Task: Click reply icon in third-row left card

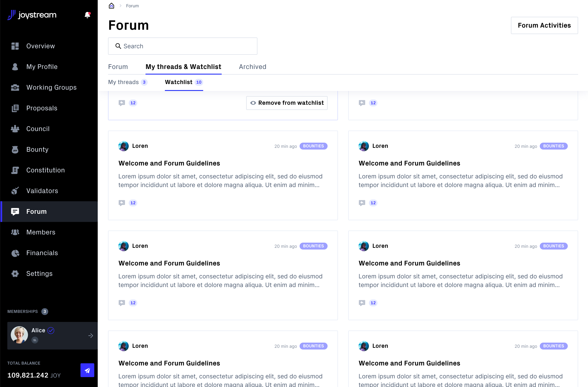Action: coord(122,303)
